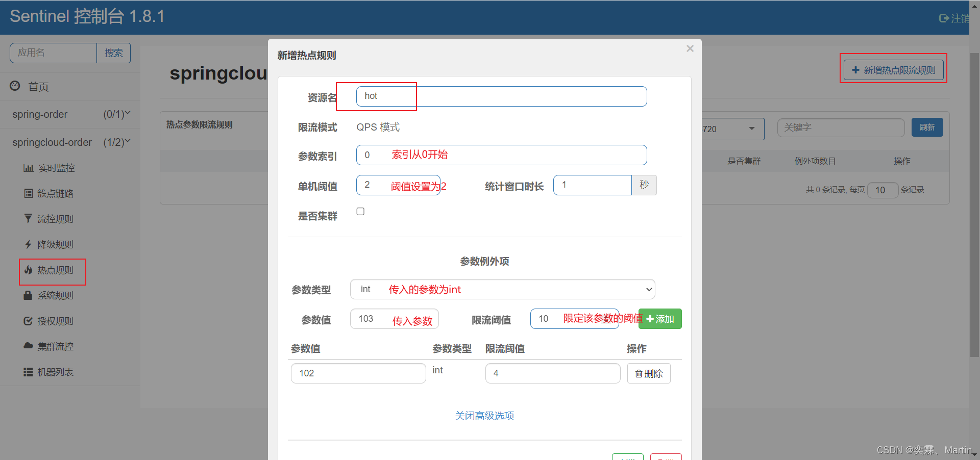Click the cloud icon for 集群流控
Image resolution: width=980 pixels, height=460 pixels.
[x=29, y=346]
